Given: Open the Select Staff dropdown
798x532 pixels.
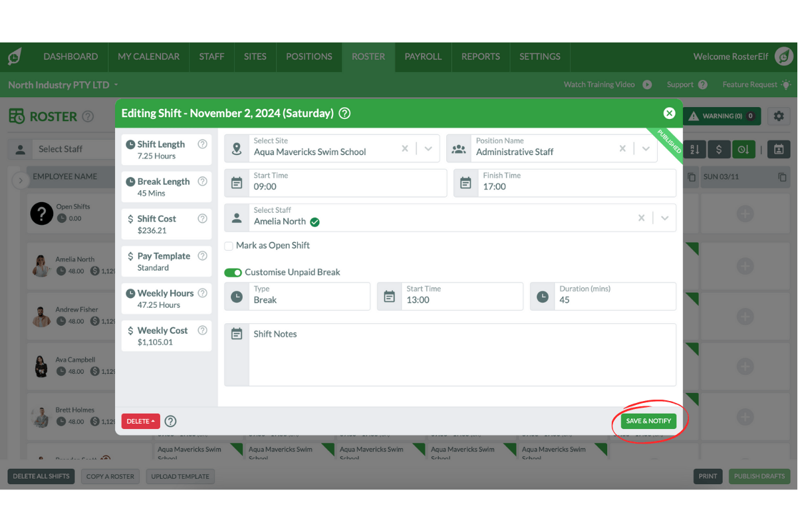Looking at the screenshot, I should pyautogui.click(x=666, y=217).
